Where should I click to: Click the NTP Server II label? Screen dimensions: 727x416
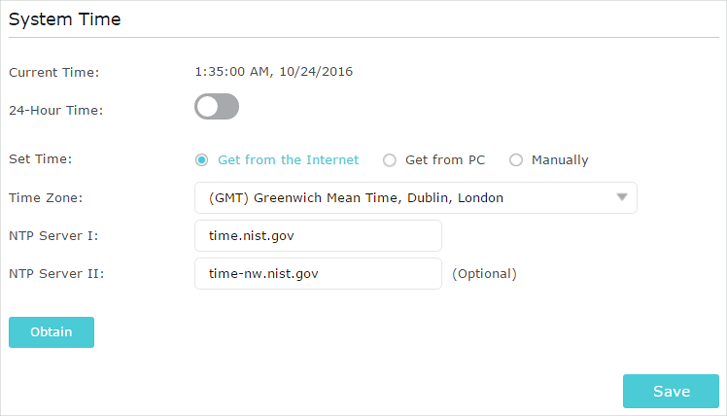click(x=54, y=273)
